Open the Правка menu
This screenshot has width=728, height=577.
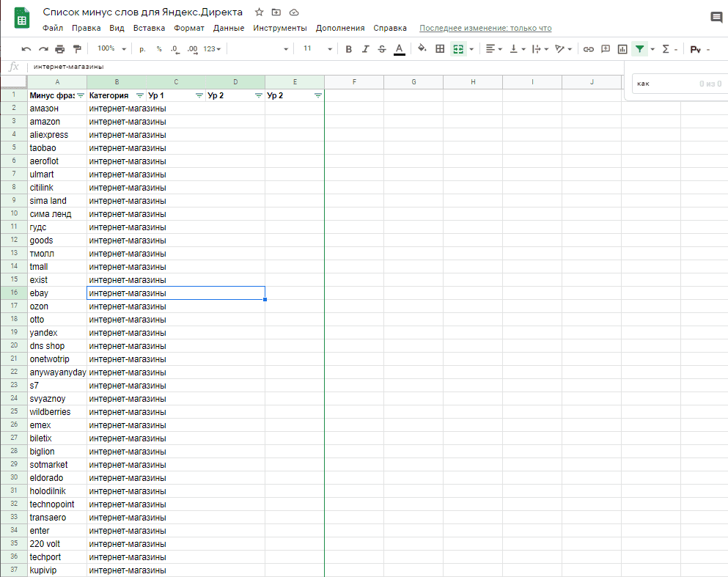point(87,28)
